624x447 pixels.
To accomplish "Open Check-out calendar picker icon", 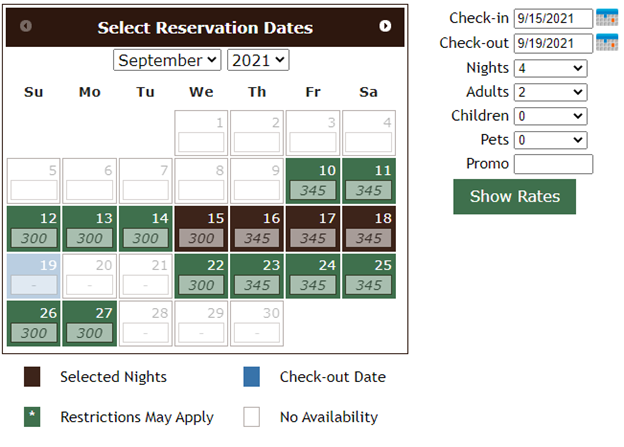I will point(606,42).
